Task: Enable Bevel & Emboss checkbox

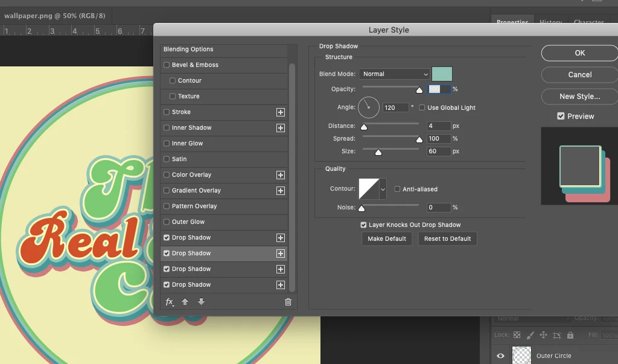Action: tap(167, 65)
